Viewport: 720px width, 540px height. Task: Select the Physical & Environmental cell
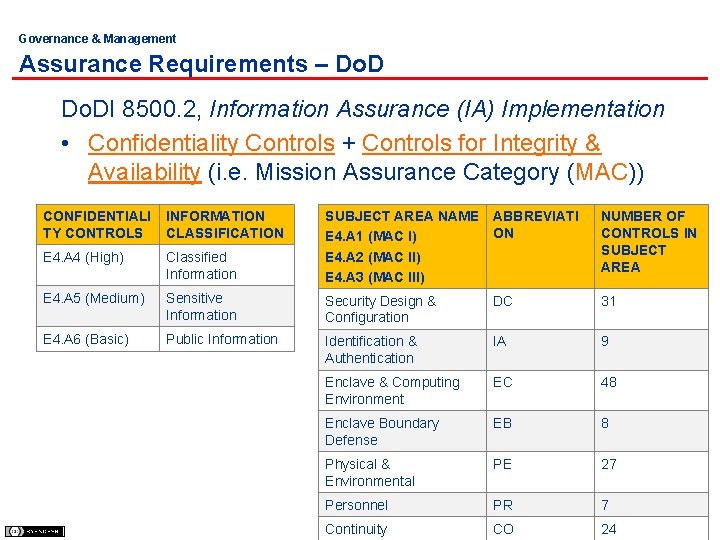(402, 472)
